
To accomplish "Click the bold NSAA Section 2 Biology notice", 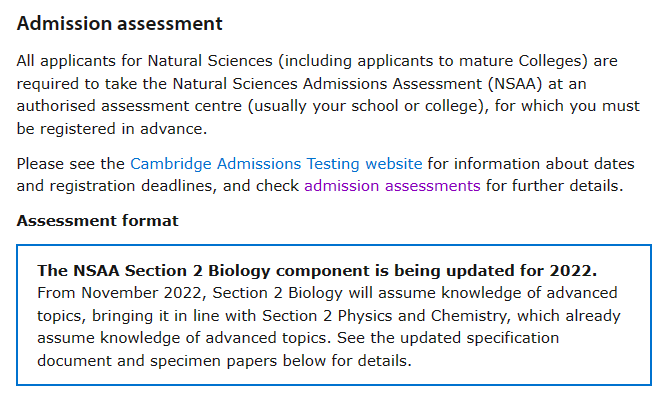I will coord(317,271).
